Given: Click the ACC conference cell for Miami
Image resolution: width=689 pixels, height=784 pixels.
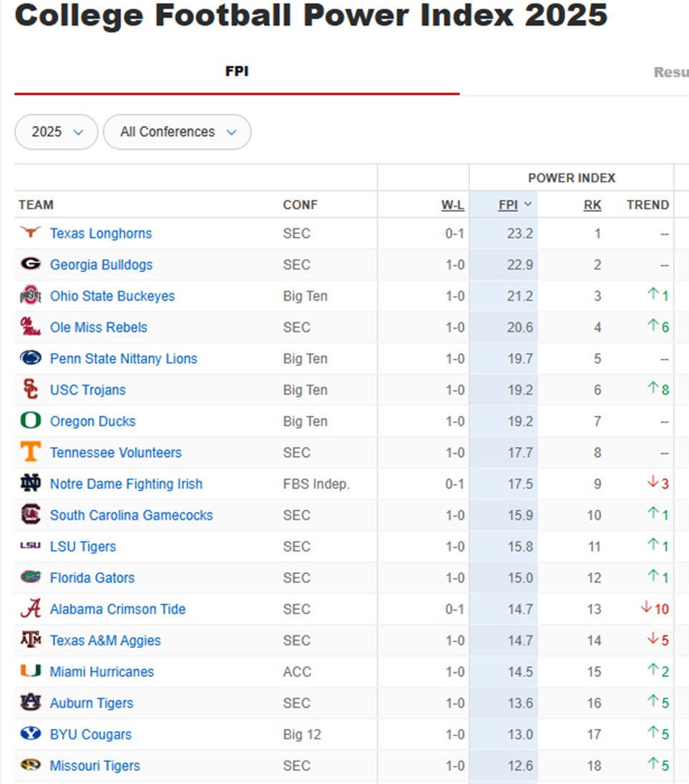Looking at the screenshot, I should point(297,672).
